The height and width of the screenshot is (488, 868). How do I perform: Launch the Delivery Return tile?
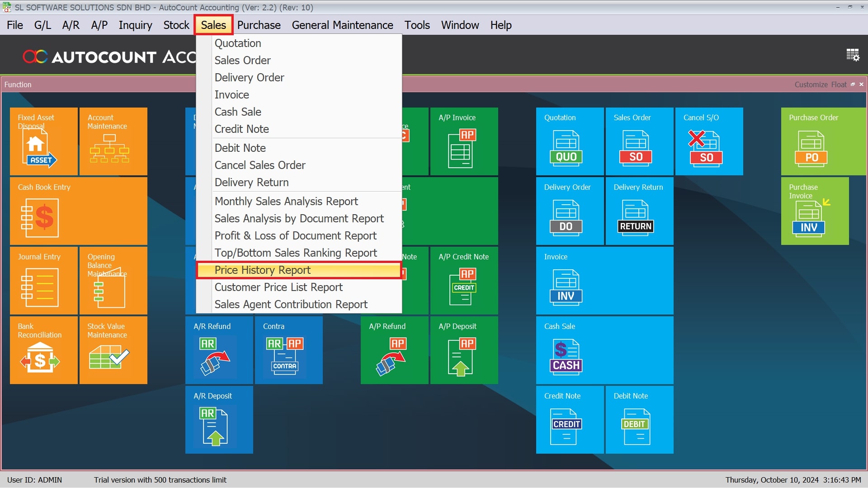[x=639, y=211]
